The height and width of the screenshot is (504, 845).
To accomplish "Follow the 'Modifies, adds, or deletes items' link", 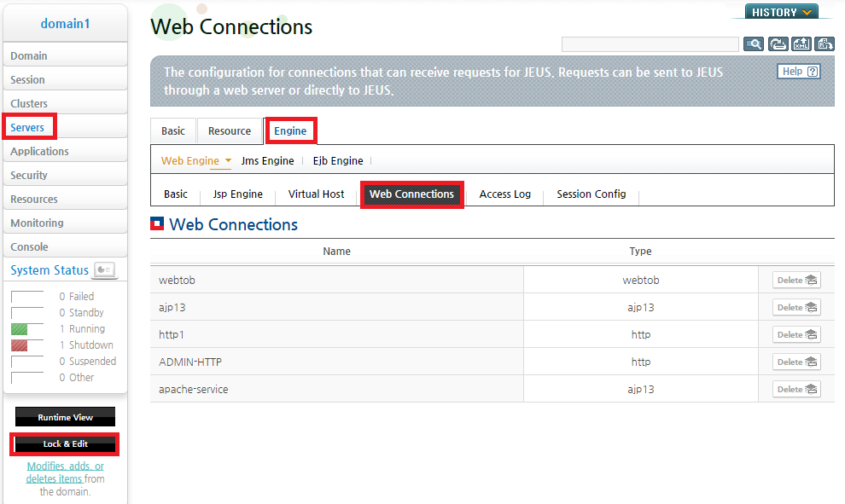I will tap(65, 472).
